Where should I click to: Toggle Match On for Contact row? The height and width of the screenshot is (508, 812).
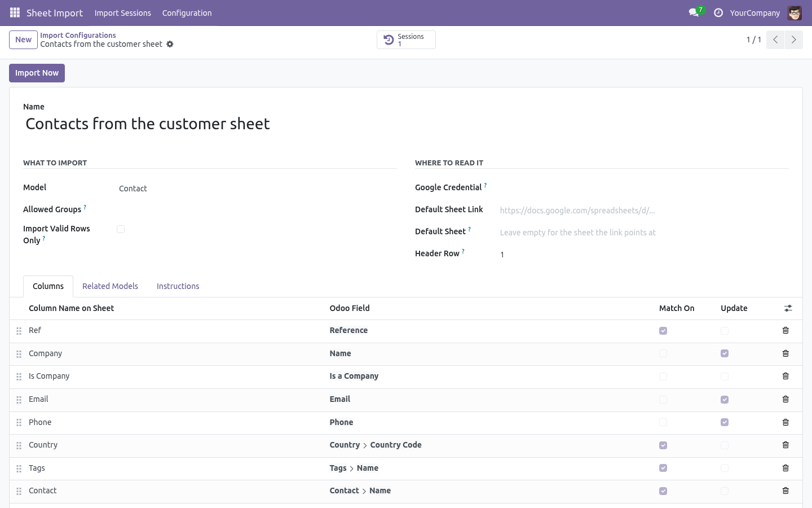coord(663,491)
